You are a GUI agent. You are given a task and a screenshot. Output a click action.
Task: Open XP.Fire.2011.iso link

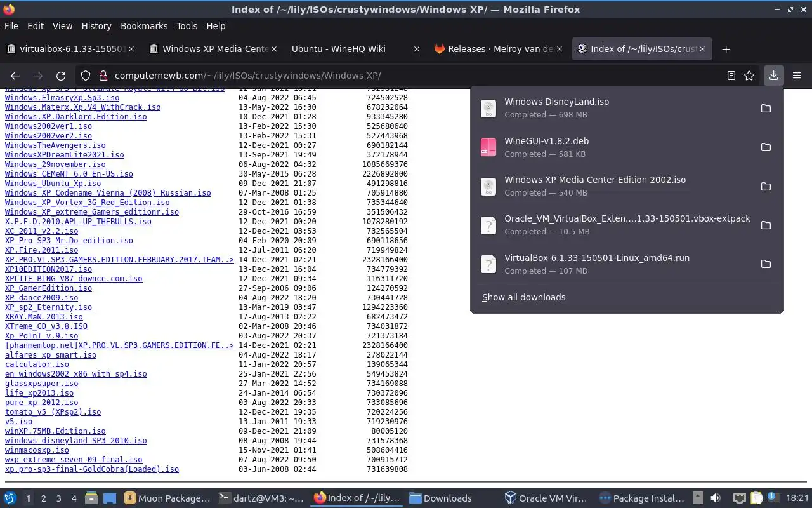(x=41, y=250)
